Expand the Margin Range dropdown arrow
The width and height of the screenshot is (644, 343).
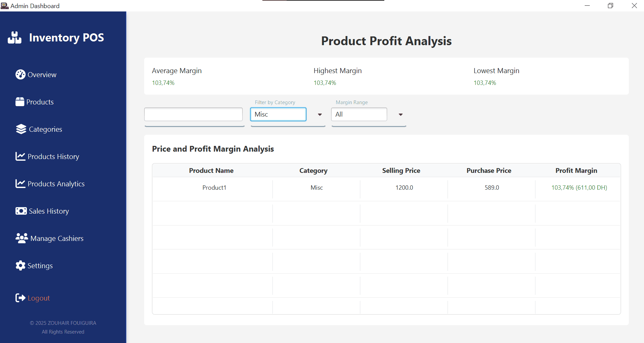(400, 115)
